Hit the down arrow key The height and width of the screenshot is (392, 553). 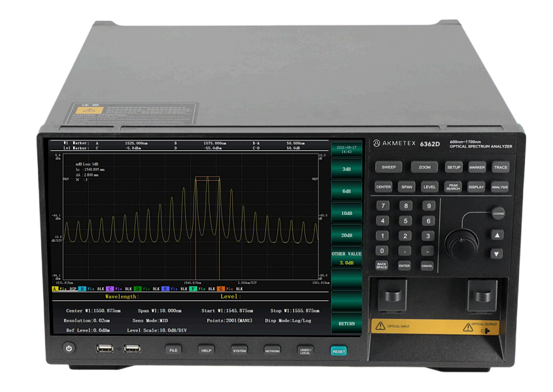[x=497, y=253]
